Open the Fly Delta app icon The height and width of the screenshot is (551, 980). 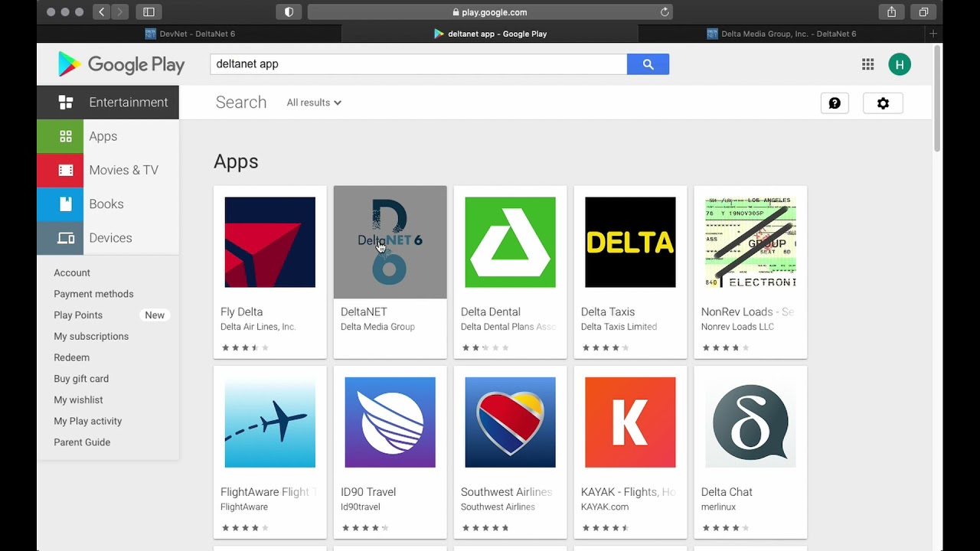(269, 242)
